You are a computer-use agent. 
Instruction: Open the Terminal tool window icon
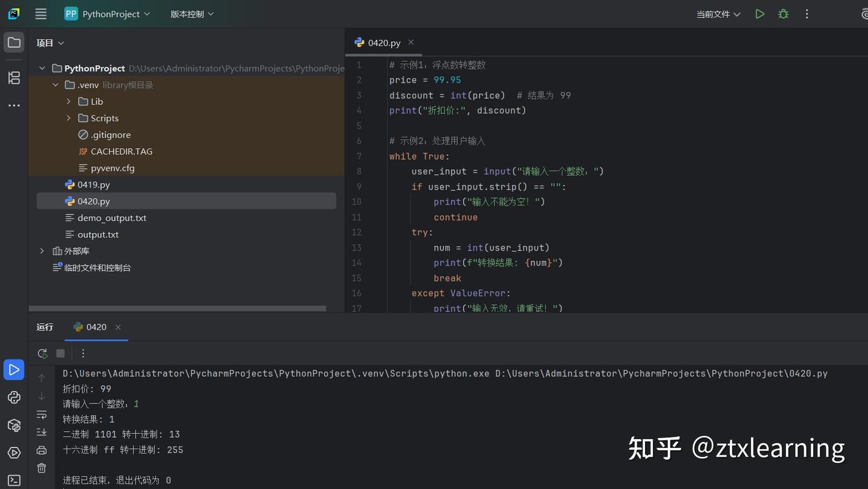point(14,481)
